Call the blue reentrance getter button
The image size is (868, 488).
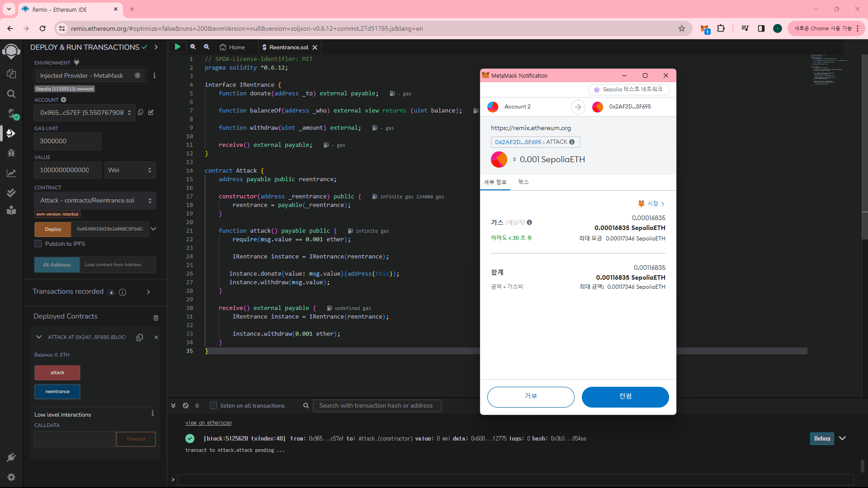[57, 392]
